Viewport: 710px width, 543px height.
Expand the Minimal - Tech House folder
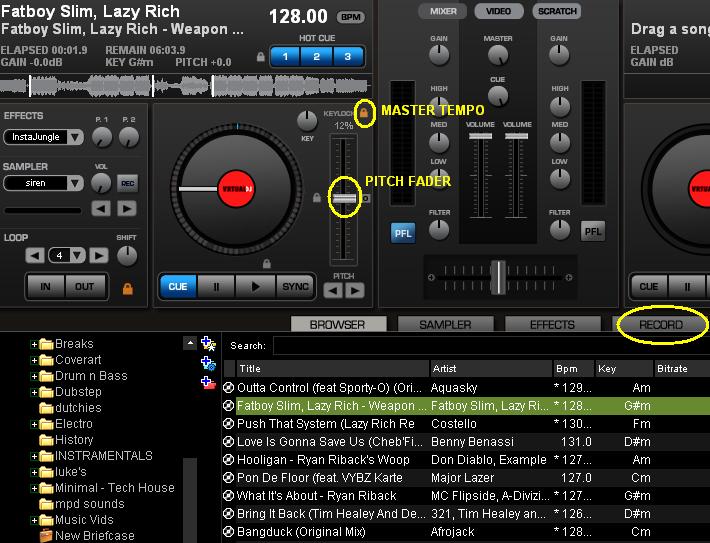(x=34, y=488)
